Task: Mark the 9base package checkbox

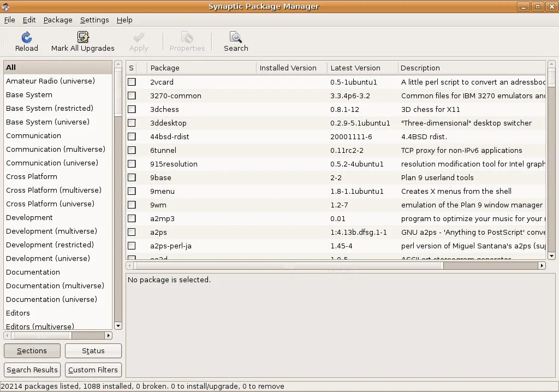Action: (132, 177)
